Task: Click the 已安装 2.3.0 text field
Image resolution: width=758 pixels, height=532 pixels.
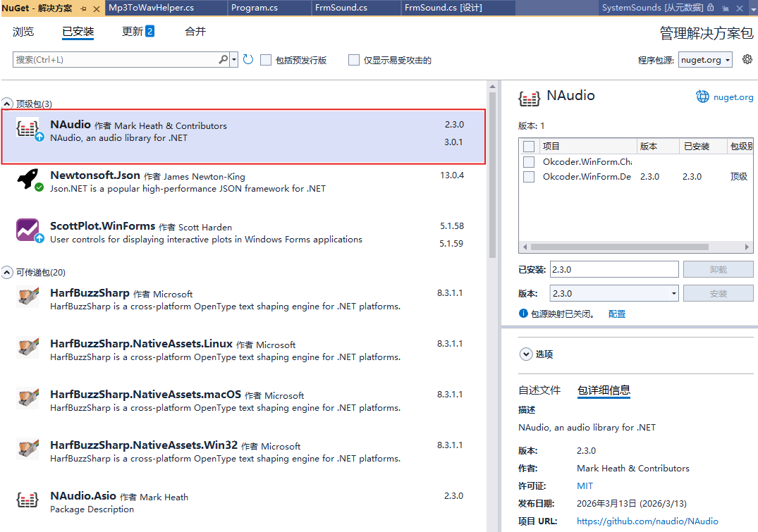Action: click(614, 270)
